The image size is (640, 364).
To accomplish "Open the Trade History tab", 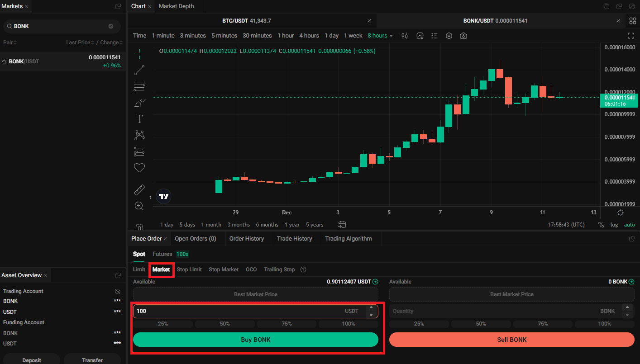I will (295, 239).
